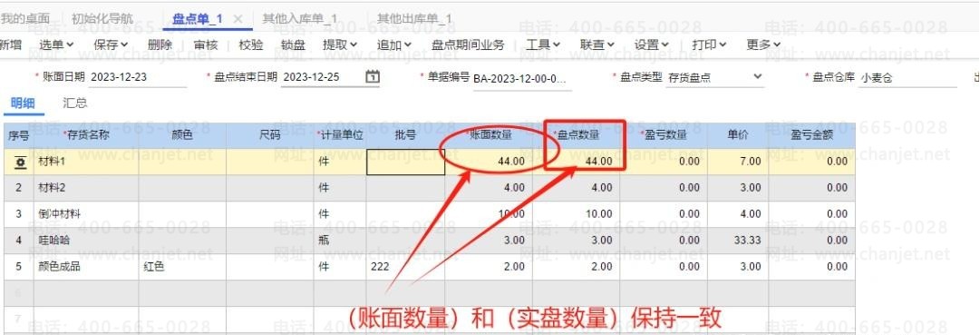Select the 哇哈哈 row
980x335 pixels.
(430, 241)
